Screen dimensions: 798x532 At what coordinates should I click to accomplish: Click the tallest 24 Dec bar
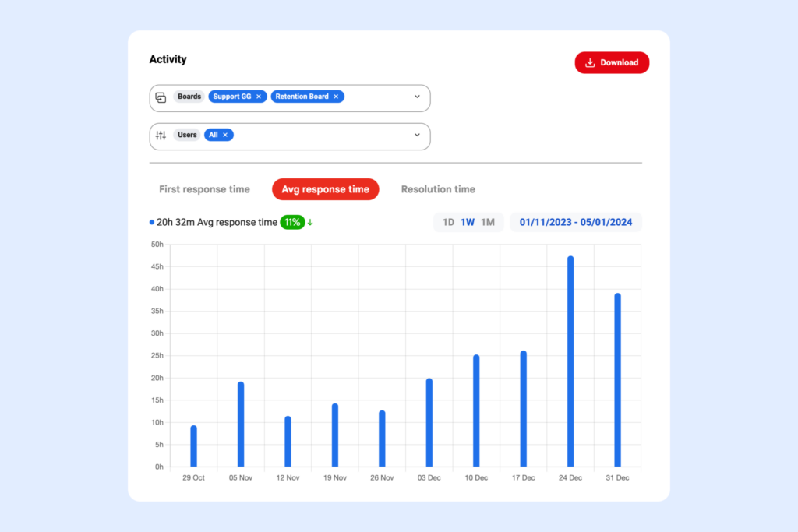point(570,361)
